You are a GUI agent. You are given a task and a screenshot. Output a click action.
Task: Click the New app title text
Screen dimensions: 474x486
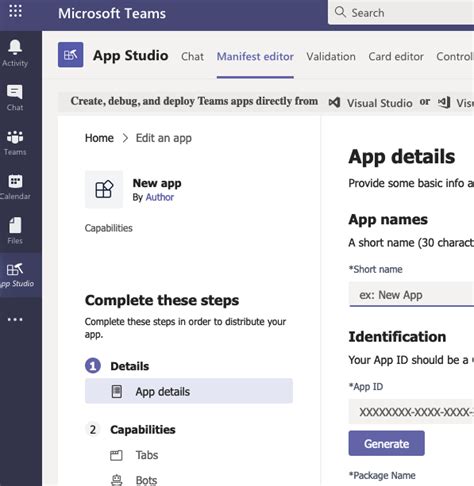pyautogui.click(x=157, y=183)
